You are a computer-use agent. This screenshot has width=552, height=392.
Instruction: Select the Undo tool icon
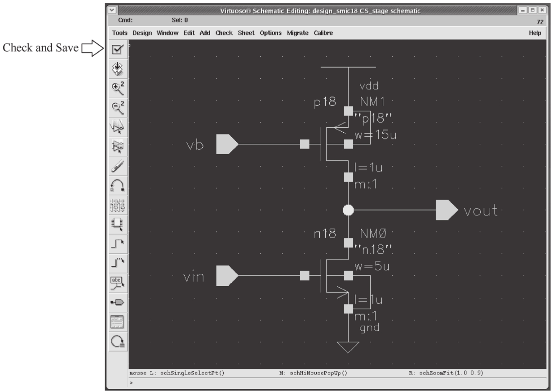click(x=118, y=185)
